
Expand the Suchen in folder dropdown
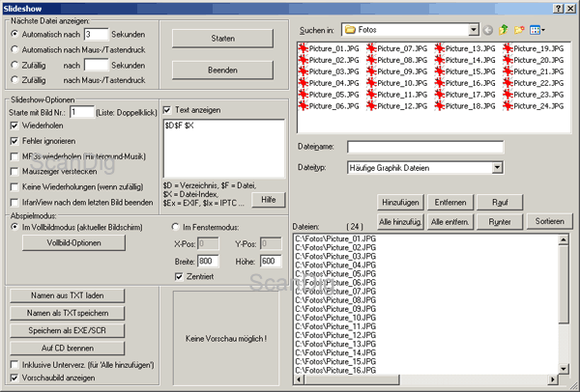(x=476, y=31)
